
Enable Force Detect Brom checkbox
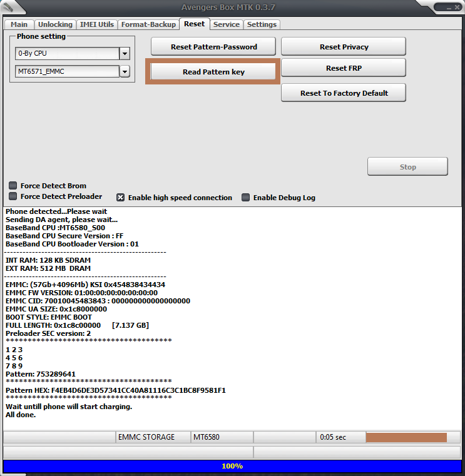[13, 186]
